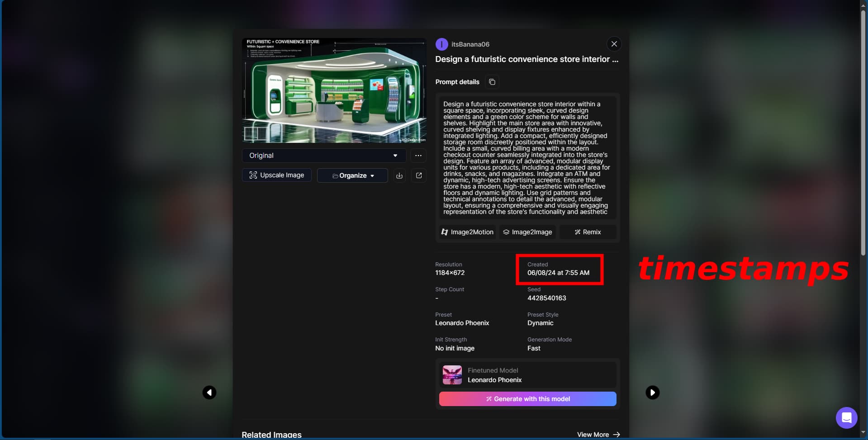This screenshot has width=868, height=440.
Task: Click the Upscale Image button
Action: (x=277, y=175)
